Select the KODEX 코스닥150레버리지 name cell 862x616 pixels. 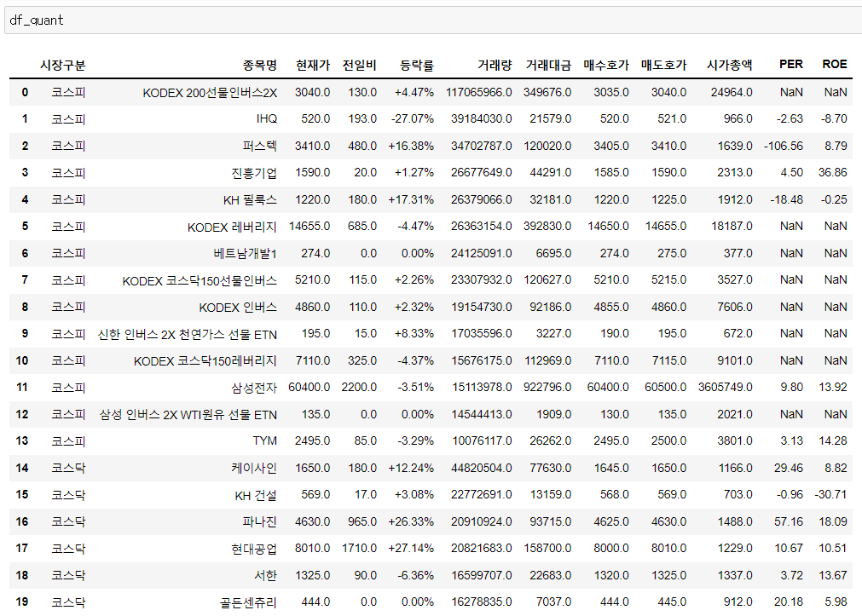coord(205,361)
